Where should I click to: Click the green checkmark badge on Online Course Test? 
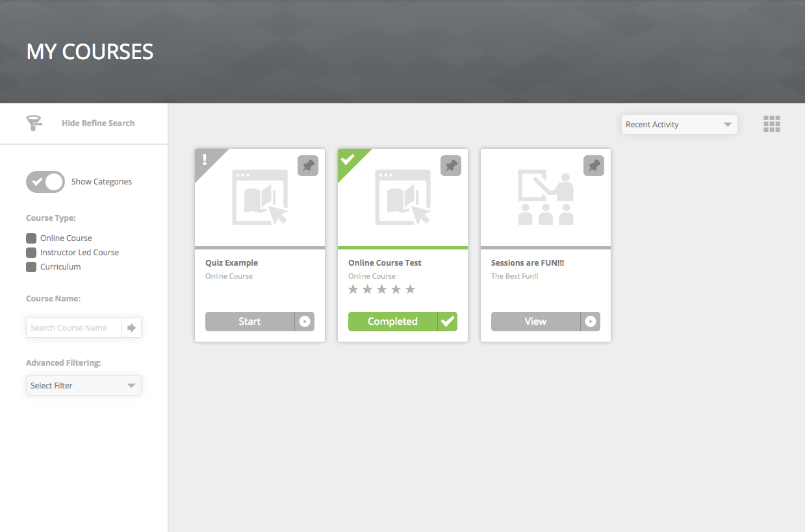click(349, 160)
